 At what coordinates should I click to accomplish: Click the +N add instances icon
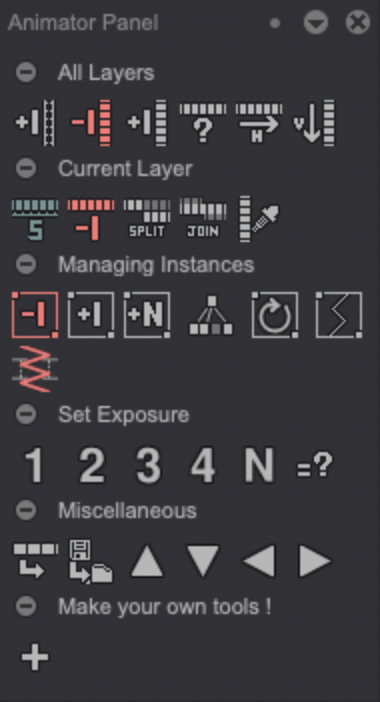click(x=147, y=315)
